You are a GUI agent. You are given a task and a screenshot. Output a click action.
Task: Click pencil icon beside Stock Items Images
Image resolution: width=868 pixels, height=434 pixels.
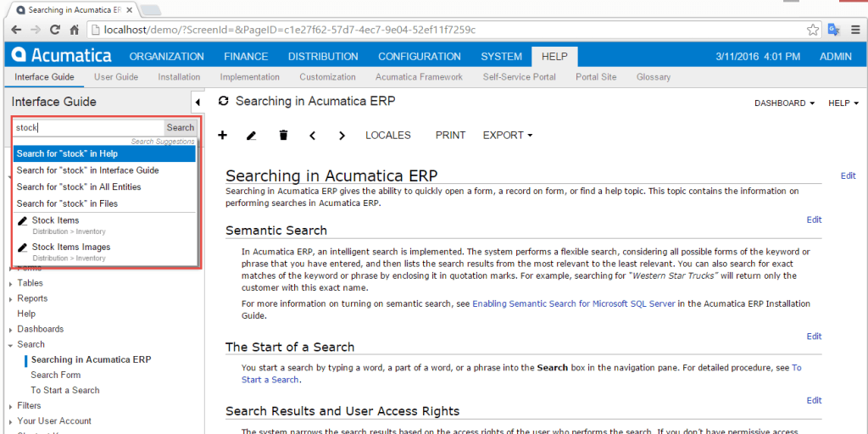[22, 248]
